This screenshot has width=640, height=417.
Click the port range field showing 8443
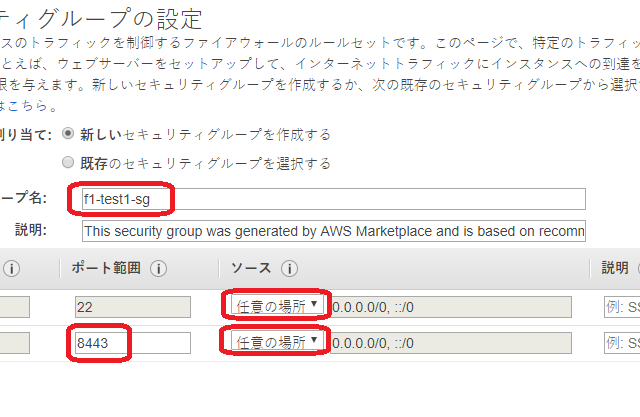tap(131, 344)
